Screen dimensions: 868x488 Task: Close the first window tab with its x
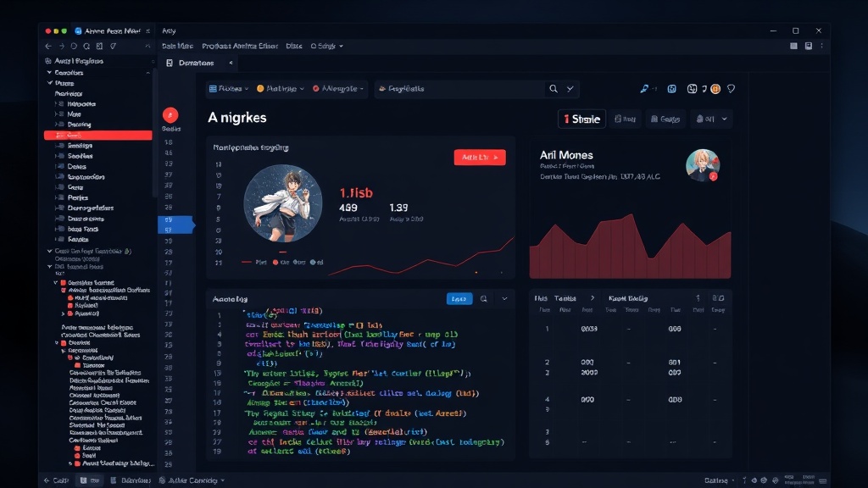(147, 31)
